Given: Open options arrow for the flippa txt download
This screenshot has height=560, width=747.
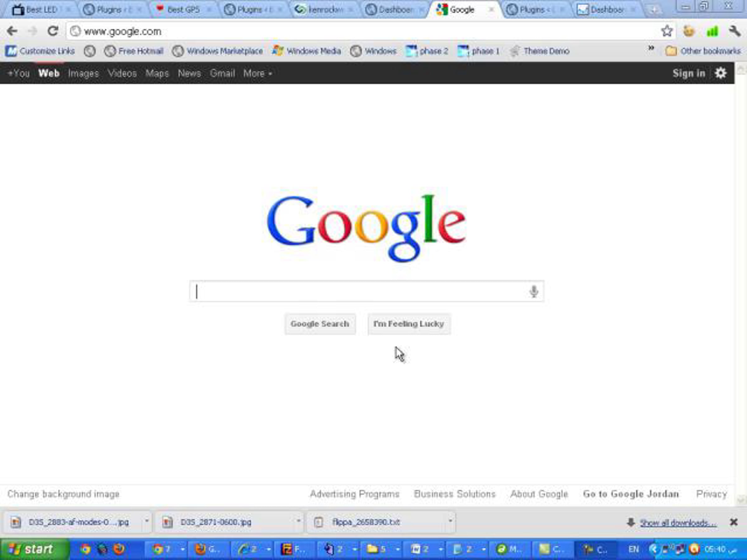Looking at the screenshot, I should pos(450,521).
